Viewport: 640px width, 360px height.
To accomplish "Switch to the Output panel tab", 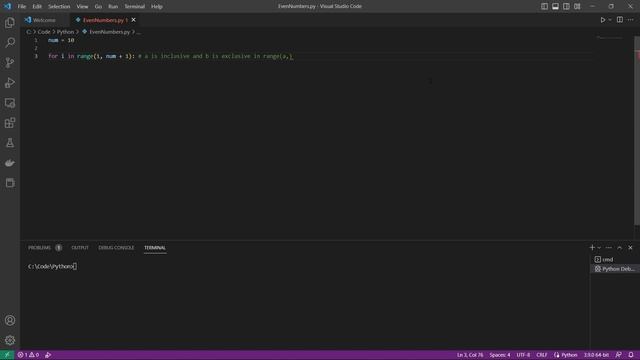I will (x=80, y=248).
